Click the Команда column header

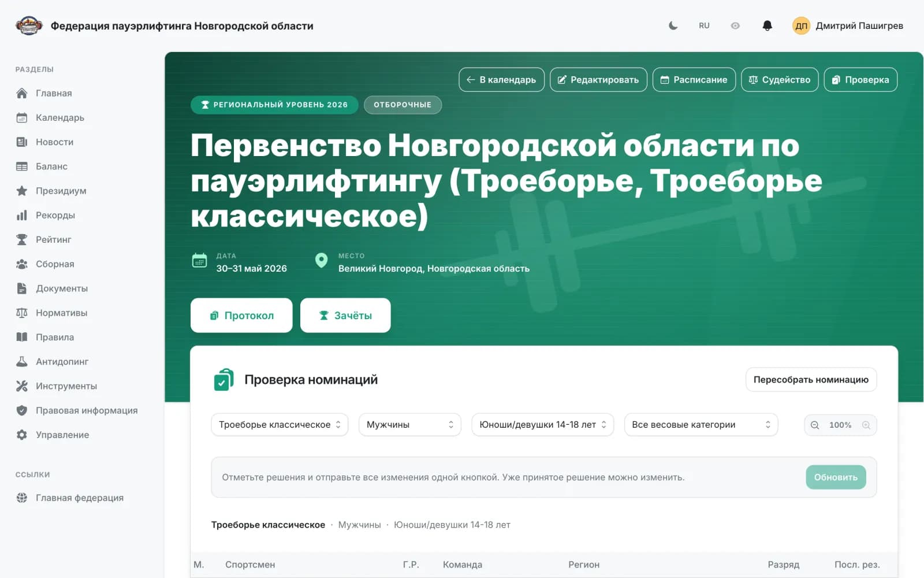click(462, 565)
